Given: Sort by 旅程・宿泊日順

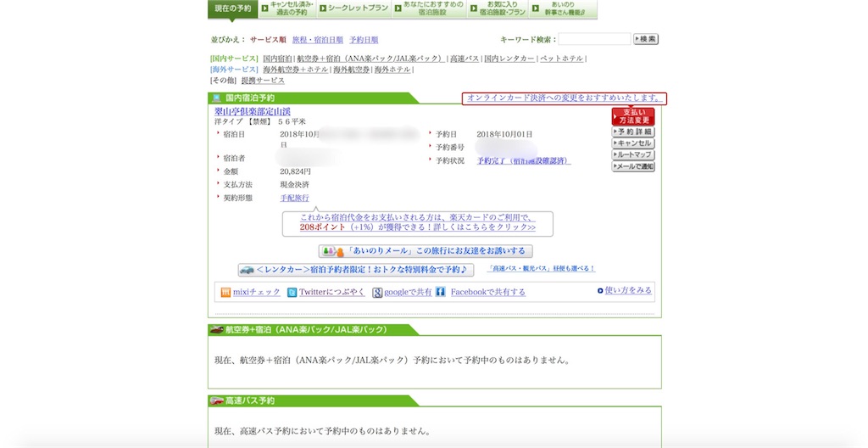Looking at the screenshot, I should pos(318,40).
